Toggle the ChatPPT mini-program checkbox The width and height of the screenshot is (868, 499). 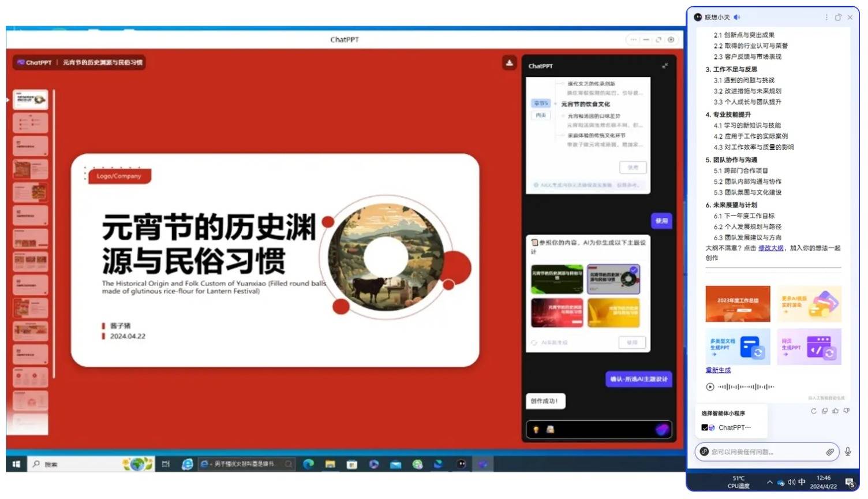705,427
